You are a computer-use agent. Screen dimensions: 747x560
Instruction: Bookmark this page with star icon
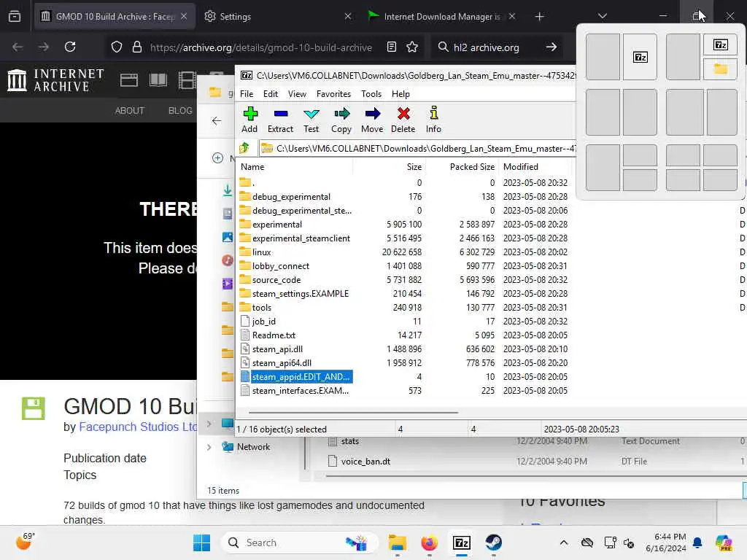412,47
